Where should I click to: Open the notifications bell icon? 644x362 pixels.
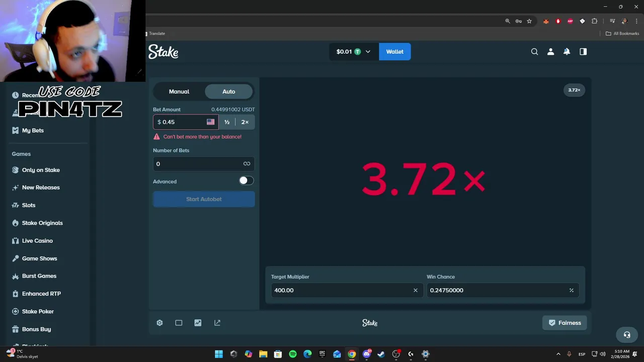click(567, 51)
